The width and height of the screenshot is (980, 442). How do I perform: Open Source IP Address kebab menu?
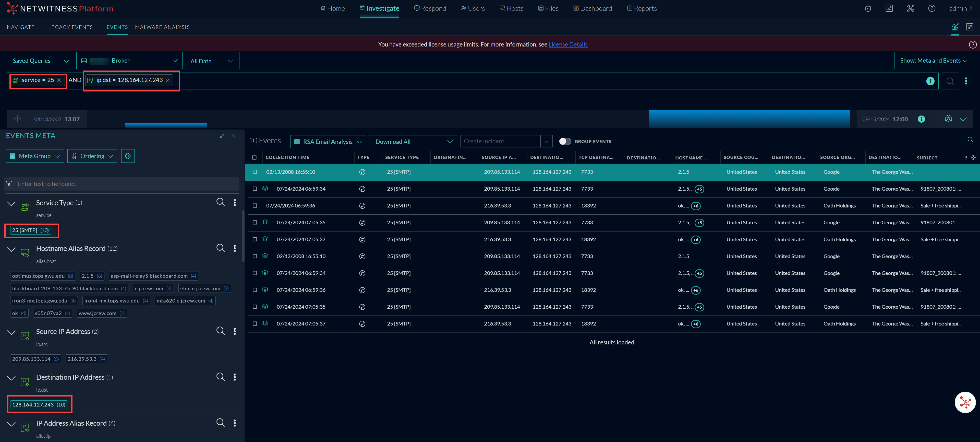click(235, 331)
